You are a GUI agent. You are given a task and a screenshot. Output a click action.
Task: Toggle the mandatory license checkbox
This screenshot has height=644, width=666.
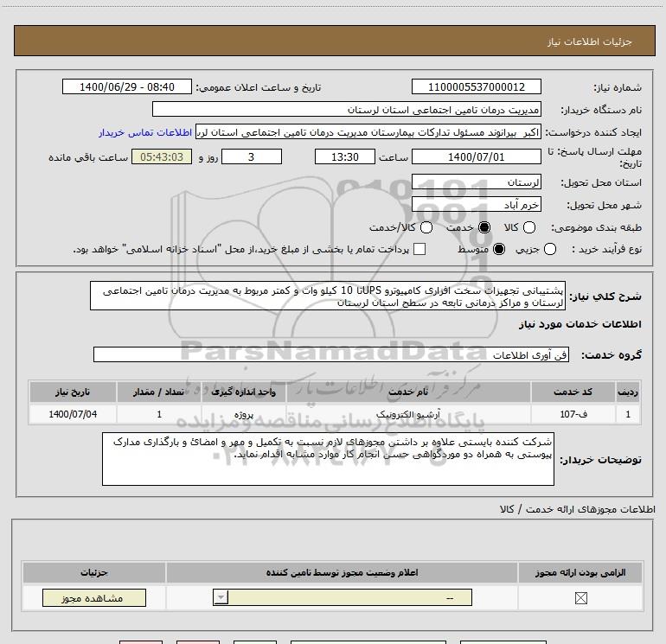click(580, 598)
